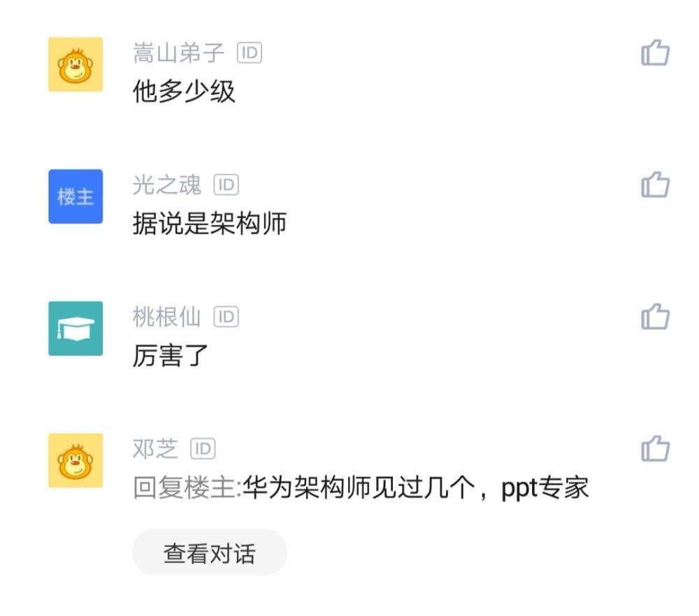Open 桃根仙's graduation cap avatar

pos(75,329)
